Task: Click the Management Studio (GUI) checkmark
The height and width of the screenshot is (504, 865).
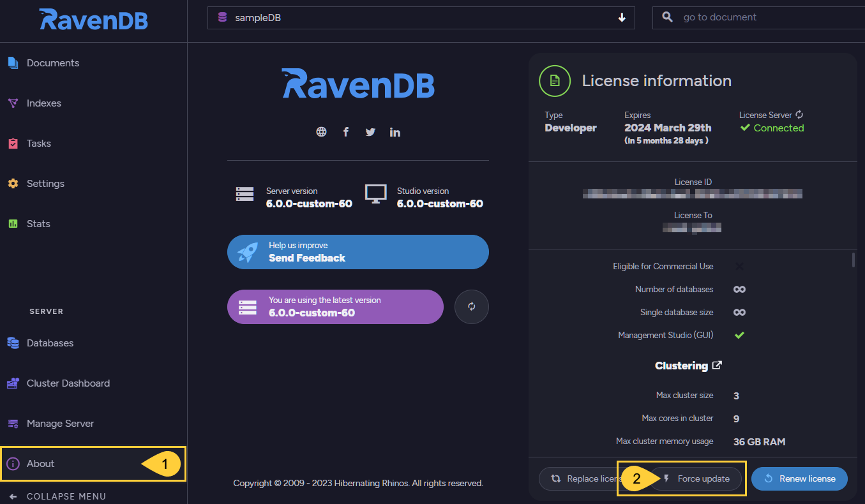Action: click(x=739, y=335)
